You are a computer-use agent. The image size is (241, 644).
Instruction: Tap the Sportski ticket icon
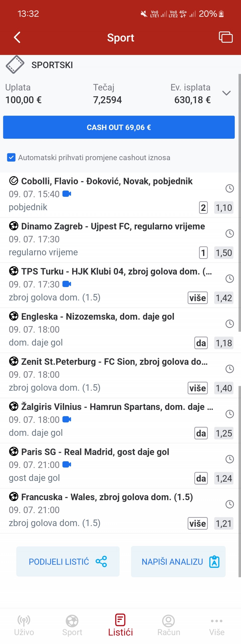pos(15,65)
